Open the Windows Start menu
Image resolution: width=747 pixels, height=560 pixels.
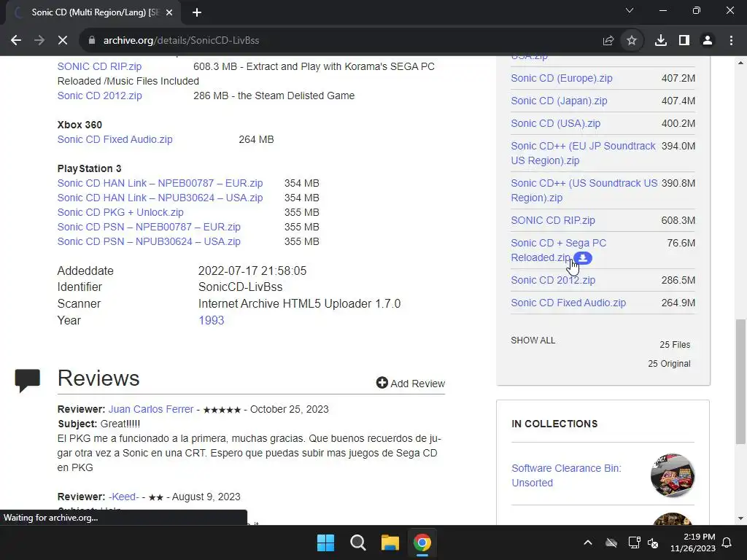(326, 542)
